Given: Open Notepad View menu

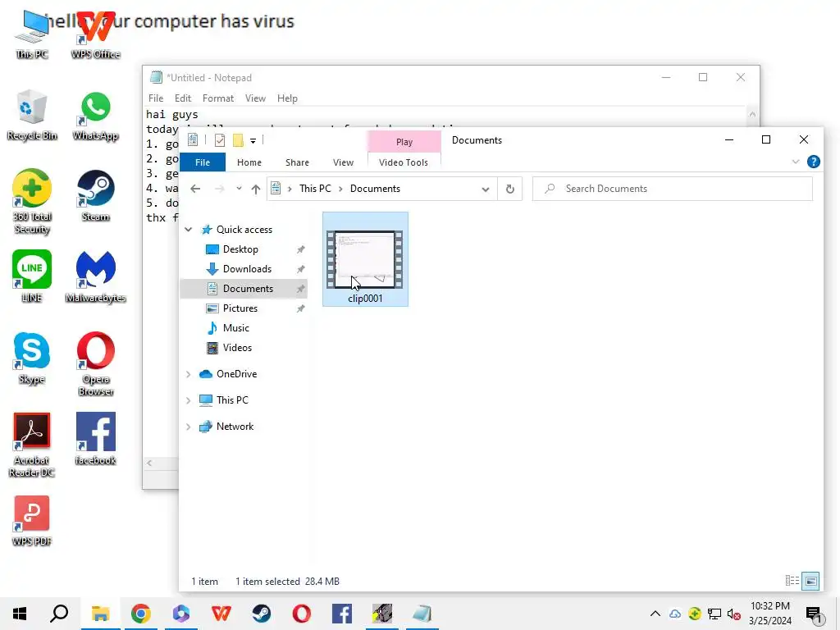Looking at the screenshot, I should click(255, 98).
